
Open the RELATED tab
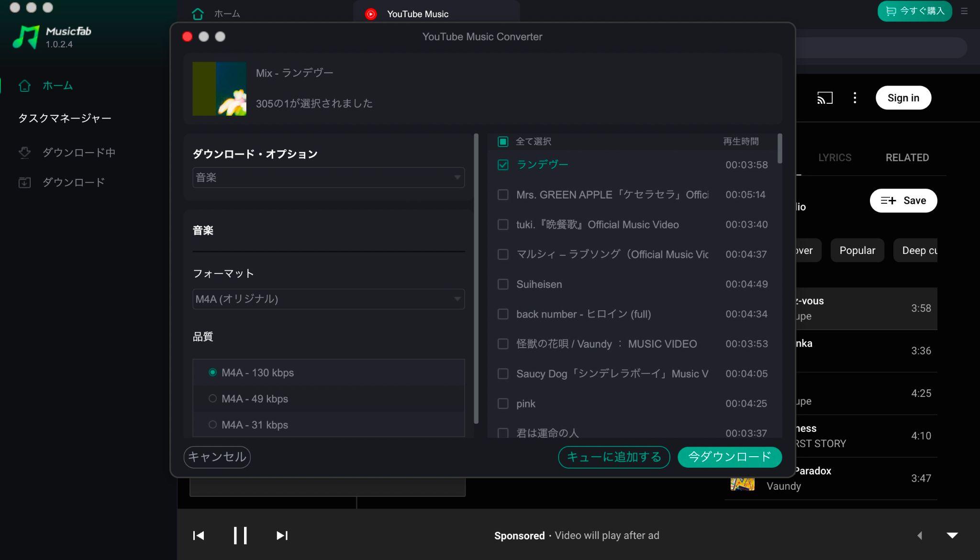907,158
